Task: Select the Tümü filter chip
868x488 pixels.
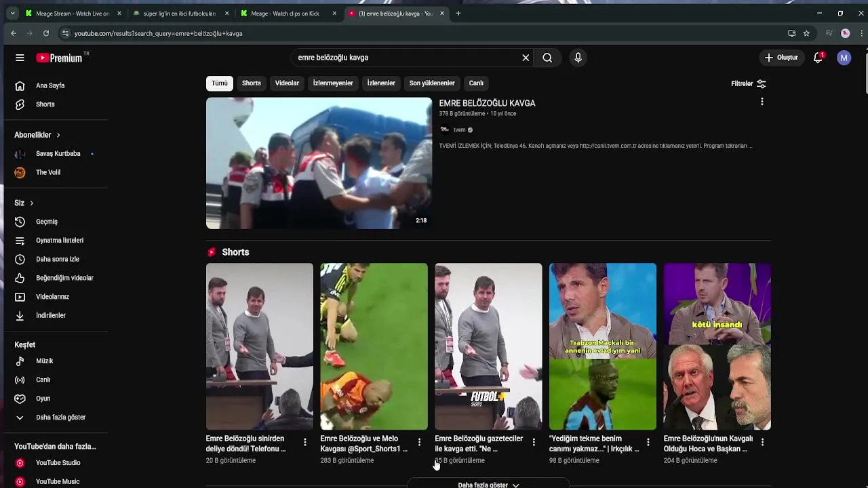Action: [219, 83]
